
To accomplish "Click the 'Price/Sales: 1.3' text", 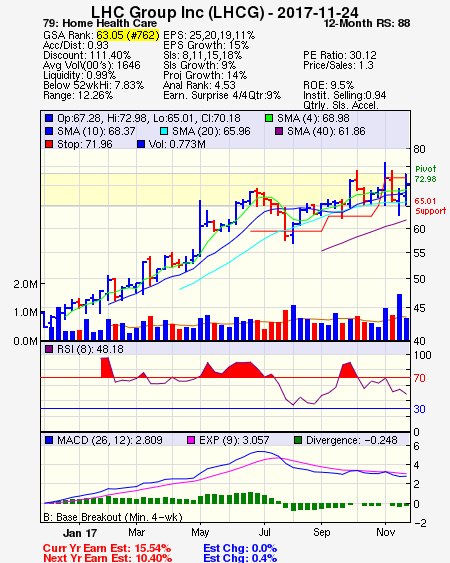I will click(338, 65).
